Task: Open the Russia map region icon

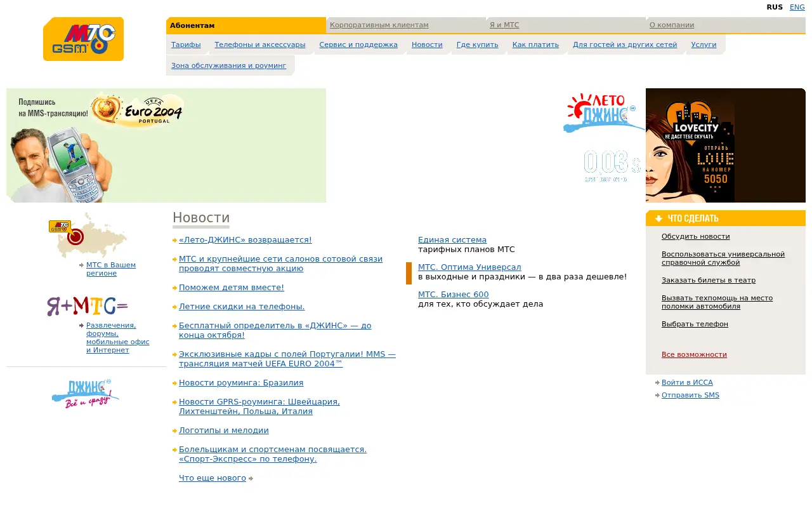Action: [88, 235]
